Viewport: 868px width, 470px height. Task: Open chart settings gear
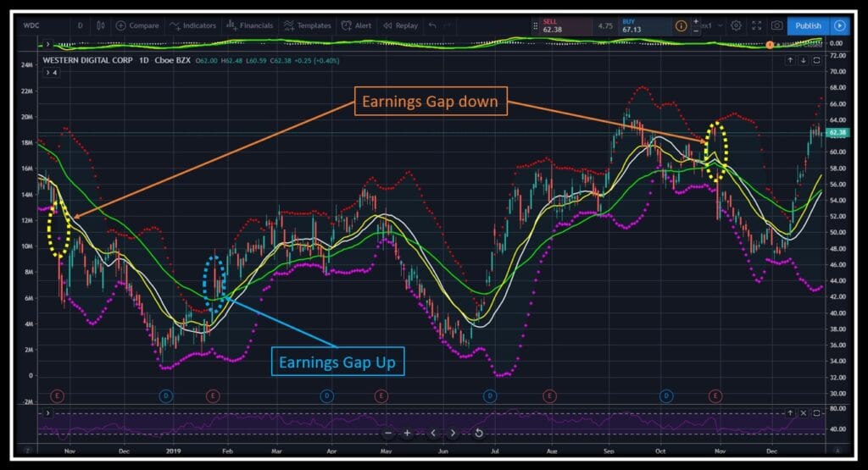736,25
